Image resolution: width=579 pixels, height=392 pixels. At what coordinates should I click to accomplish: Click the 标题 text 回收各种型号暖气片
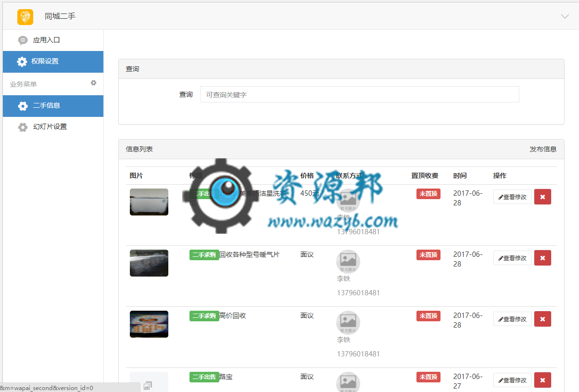(249, 255)
